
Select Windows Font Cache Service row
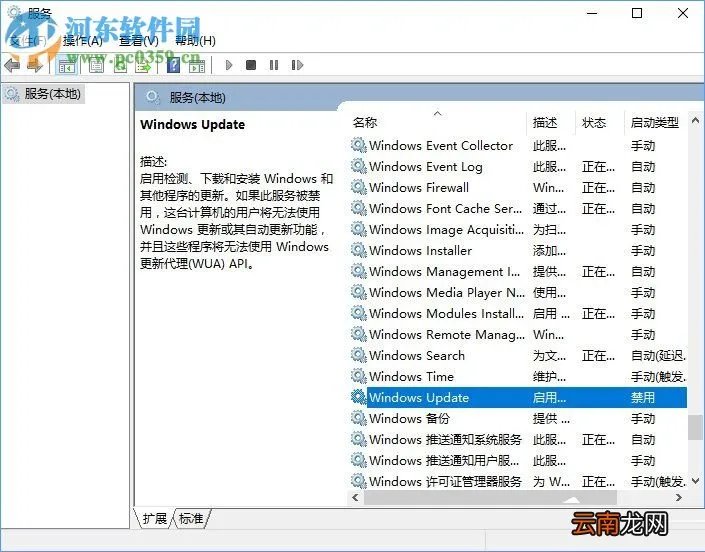click(x=518, y=209)
